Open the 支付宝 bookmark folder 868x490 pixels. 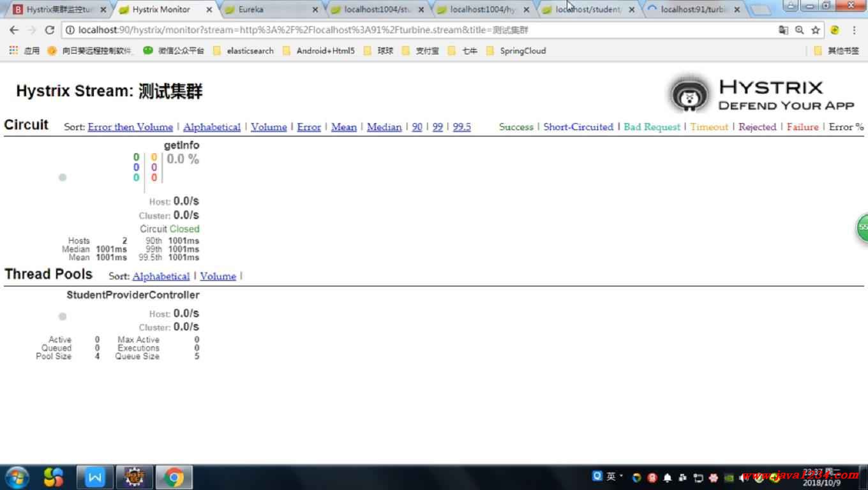420,50
